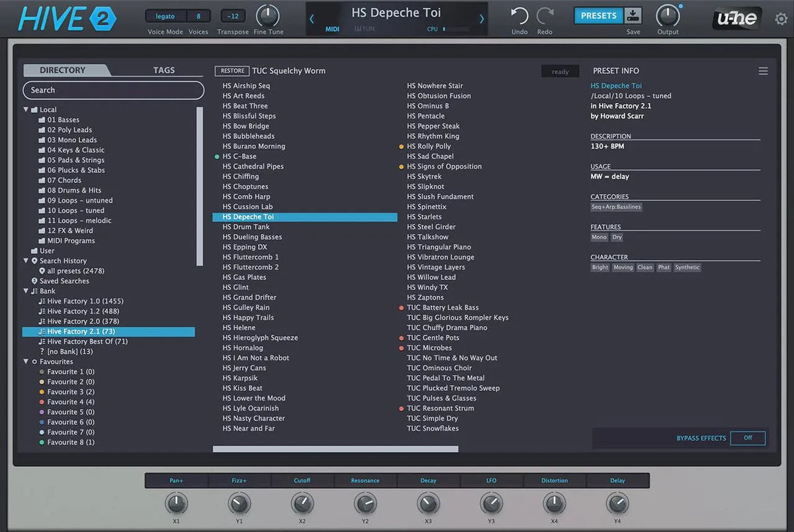
Task: Open settings with the gear icon
Action: [781, 19]
